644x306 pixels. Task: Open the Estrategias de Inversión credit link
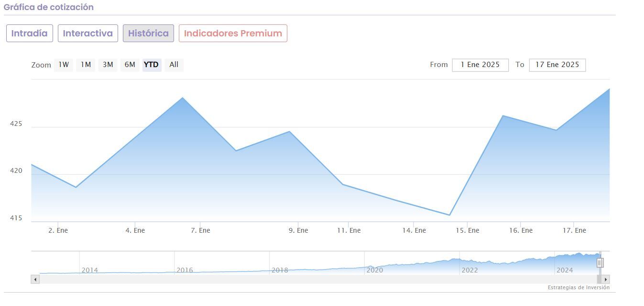click(x=579, y=288)
